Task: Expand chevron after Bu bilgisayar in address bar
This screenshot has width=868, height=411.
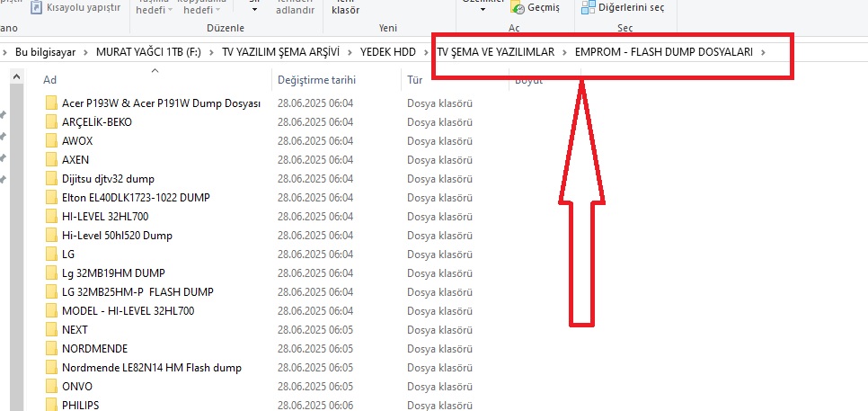Action: (x=85, y=53)
